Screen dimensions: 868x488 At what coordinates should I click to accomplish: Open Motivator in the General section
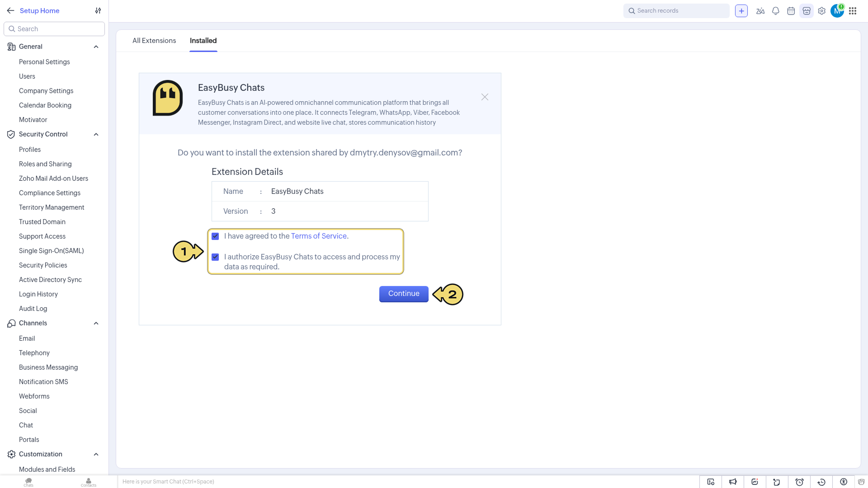(x=33, y=120)
